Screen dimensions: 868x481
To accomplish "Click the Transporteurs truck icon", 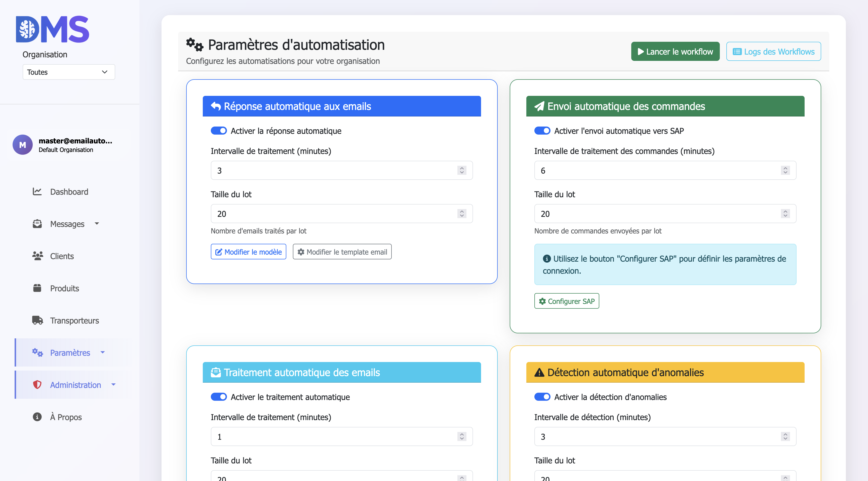I will point(37,320).
